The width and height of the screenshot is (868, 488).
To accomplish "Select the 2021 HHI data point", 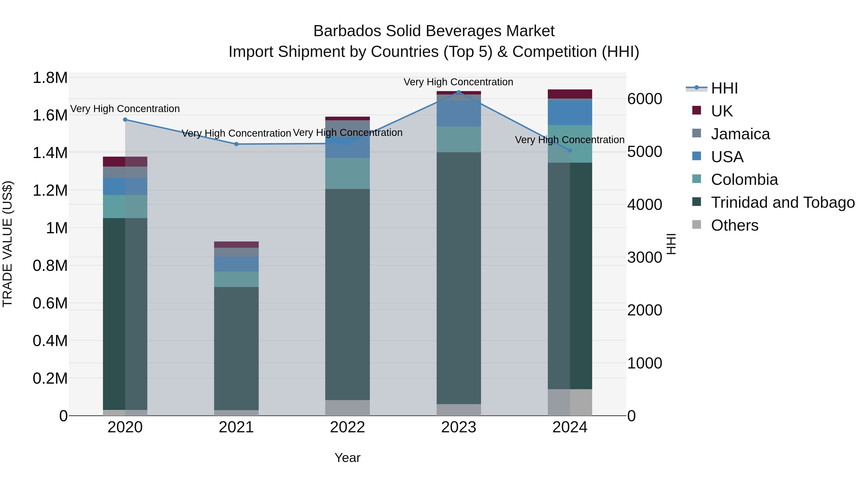I will 236,144.
